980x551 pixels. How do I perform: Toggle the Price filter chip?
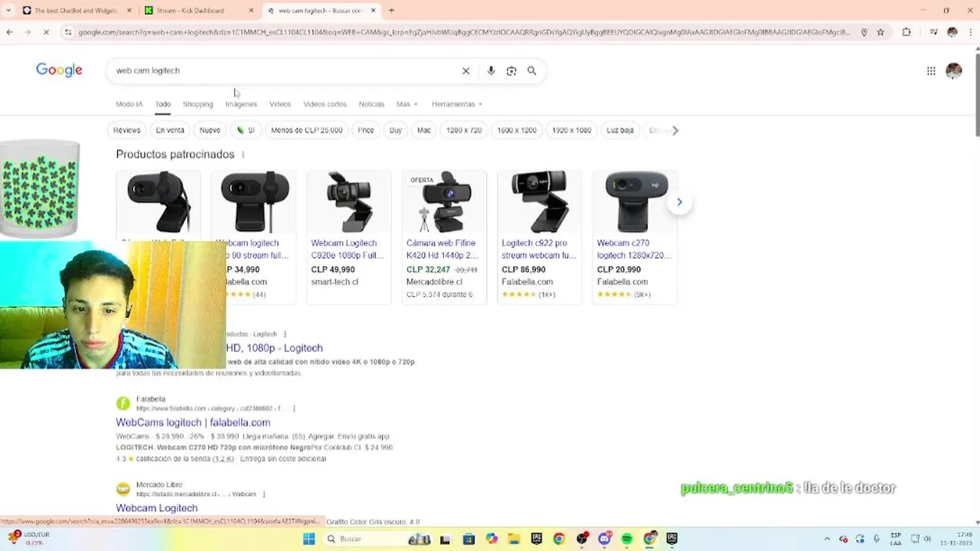click(x=366, y=130)
